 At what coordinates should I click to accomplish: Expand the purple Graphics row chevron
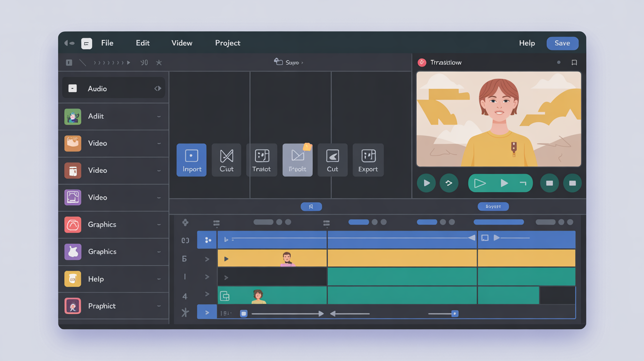click(159, 252)
